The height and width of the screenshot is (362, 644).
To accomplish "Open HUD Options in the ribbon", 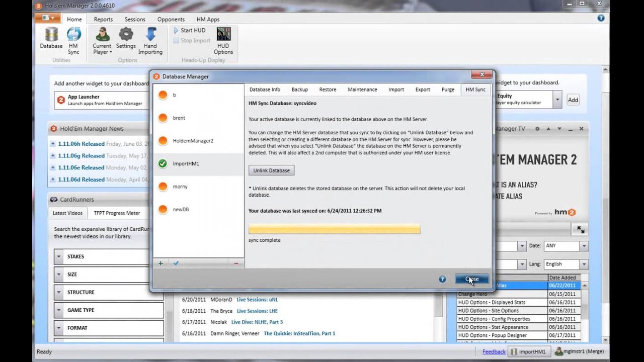I will click(223, 41).
